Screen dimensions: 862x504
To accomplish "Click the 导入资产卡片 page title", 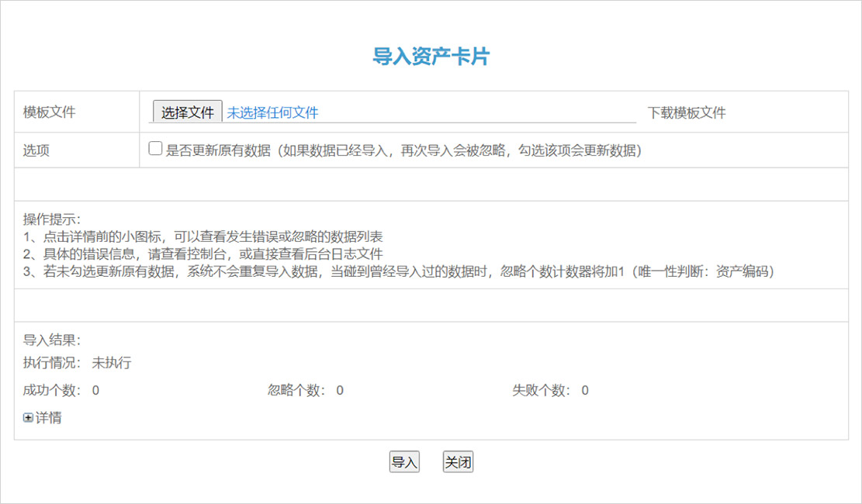I will [431, 57].
